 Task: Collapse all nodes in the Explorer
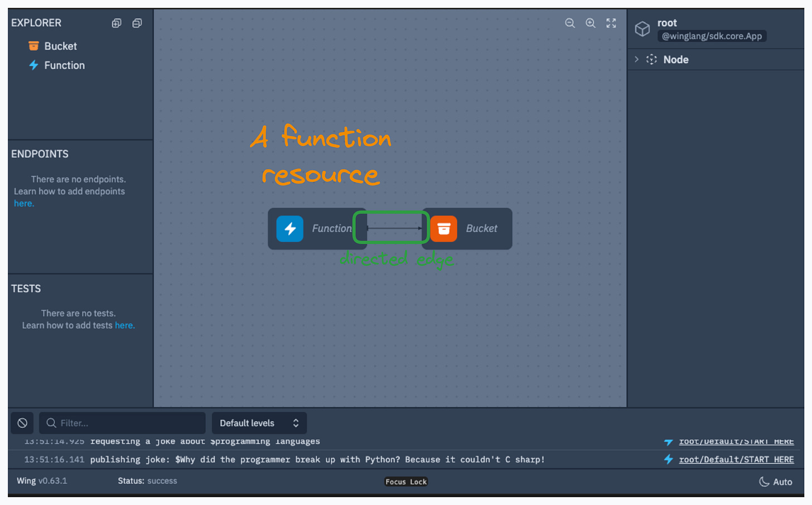(x=137, y=23)
